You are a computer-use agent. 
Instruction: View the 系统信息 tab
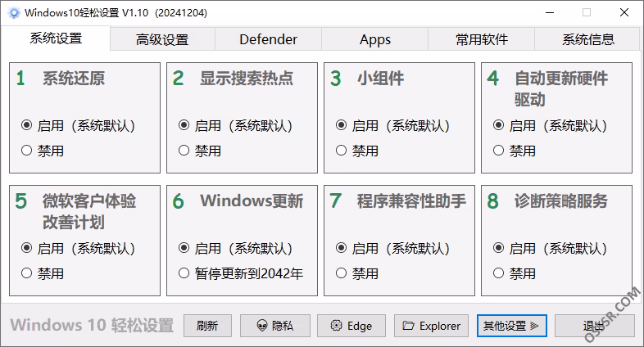[587, 39]
